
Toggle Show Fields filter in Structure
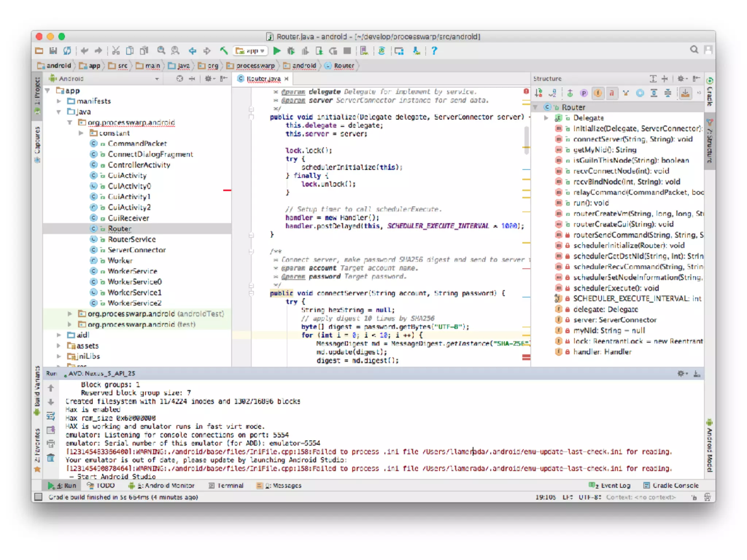pos(598,93)
